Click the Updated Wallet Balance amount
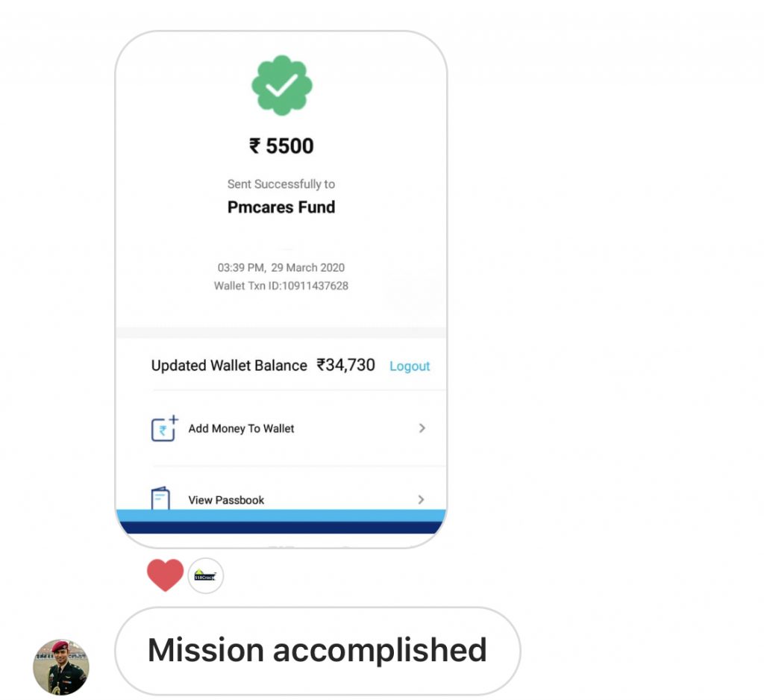This screenshot has height=700, width=764. [345, 365]
